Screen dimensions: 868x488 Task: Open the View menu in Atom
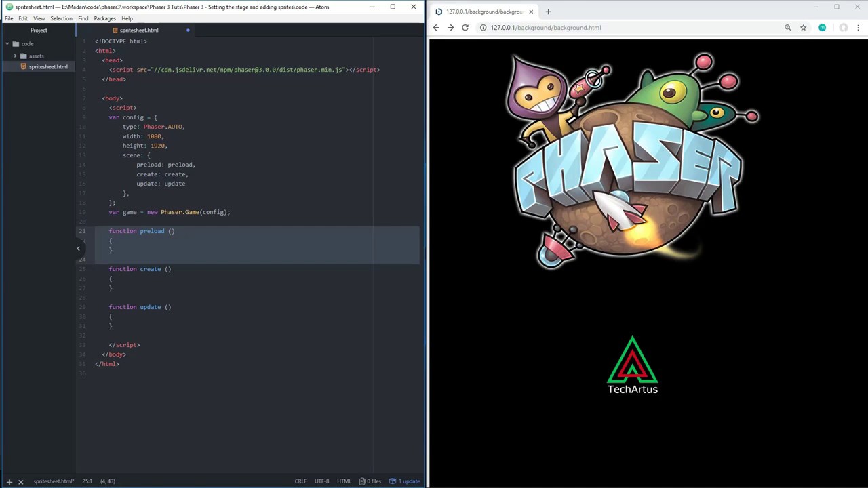pyautogui.click(x=39, y=18)
